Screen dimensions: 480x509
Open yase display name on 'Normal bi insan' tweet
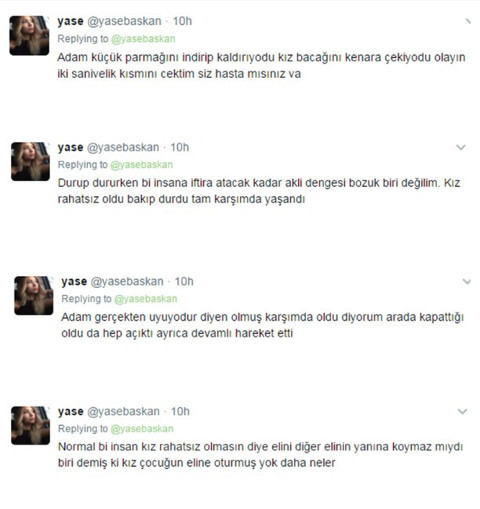tap(70, 412)
